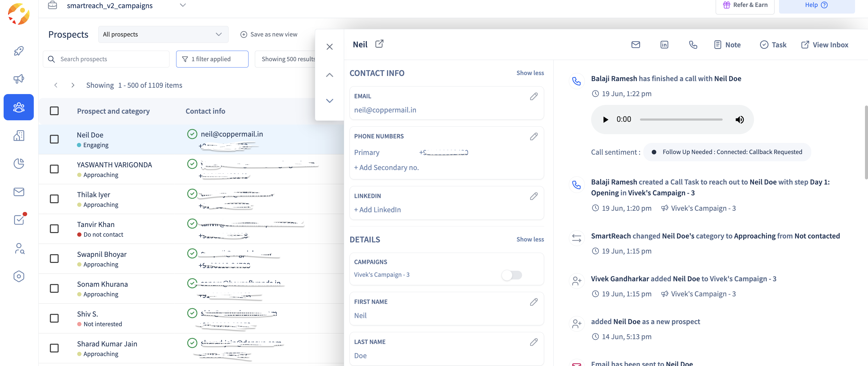Image resolution: width=868 pixels, height=366 pixels.
Task: Edit LAST NAME pencil icon
Action: pyautogui.click(x=534, y=342)
